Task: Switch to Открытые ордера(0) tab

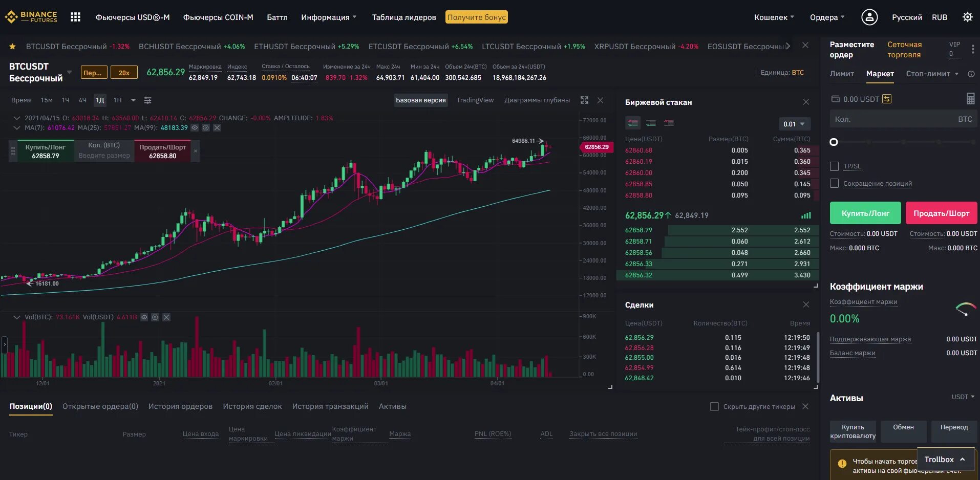Action: pyautogui.click(x=100, y=406)
